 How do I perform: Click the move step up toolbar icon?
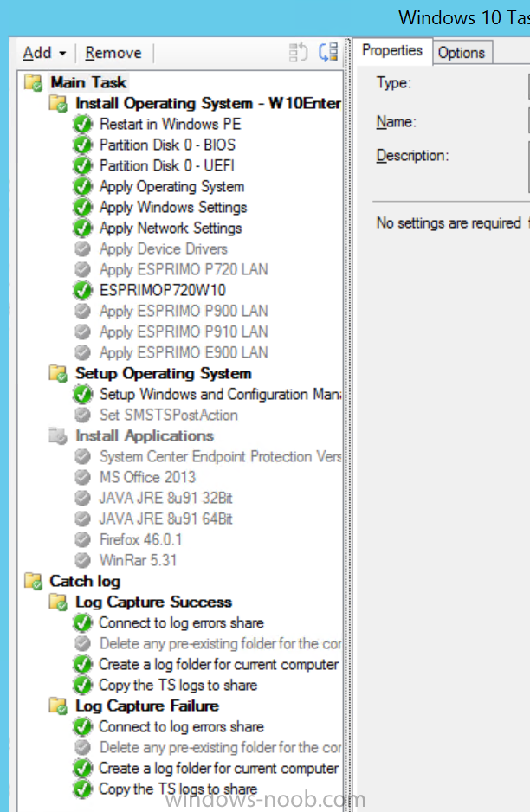pyautogui.click(x=299, y=52)
